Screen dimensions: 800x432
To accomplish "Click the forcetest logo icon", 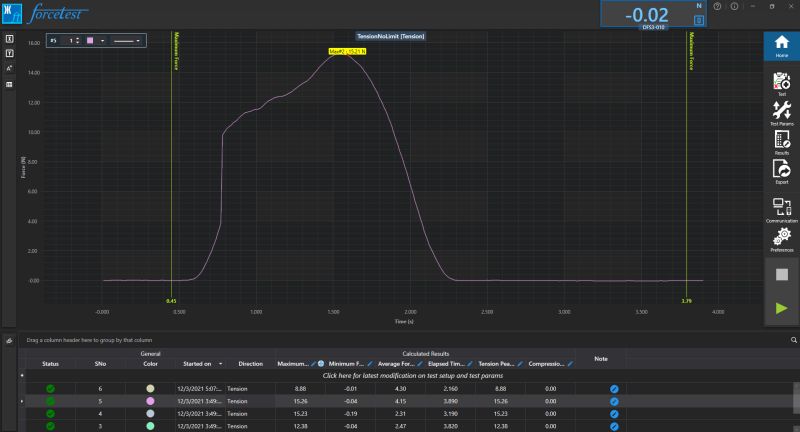I will tap(12, 13).
